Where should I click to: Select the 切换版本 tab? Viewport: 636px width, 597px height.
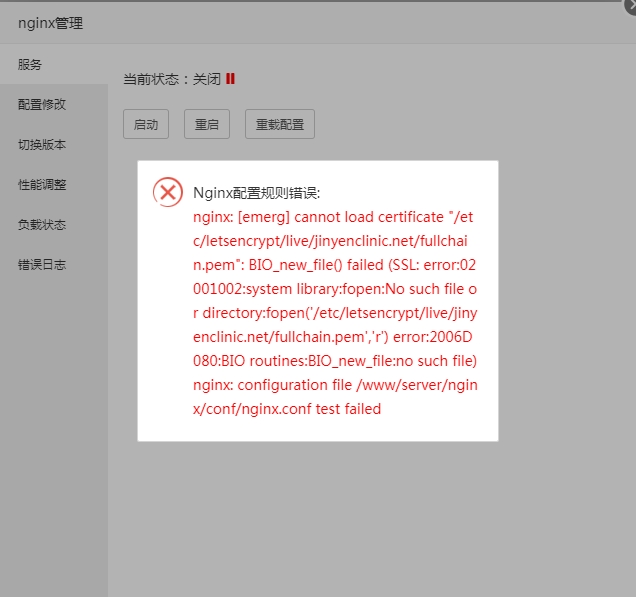tap(54, 145)
